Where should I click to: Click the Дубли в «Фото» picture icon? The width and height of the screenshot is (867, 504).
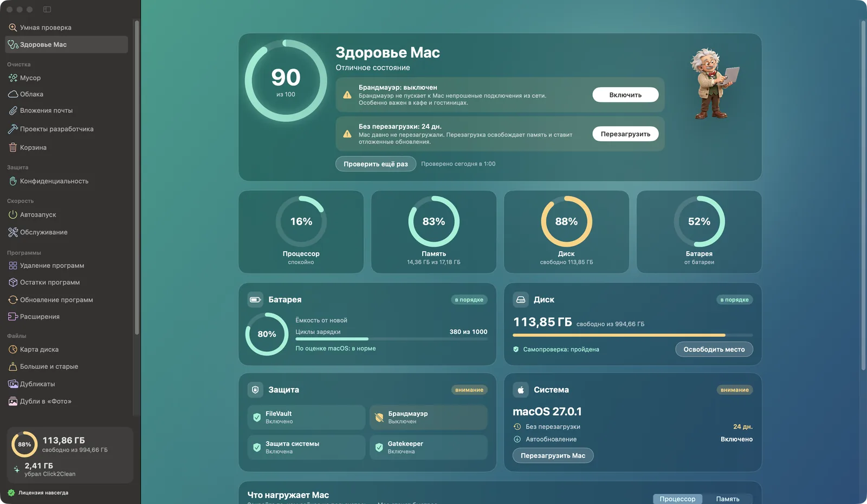(x=13, y=401)
